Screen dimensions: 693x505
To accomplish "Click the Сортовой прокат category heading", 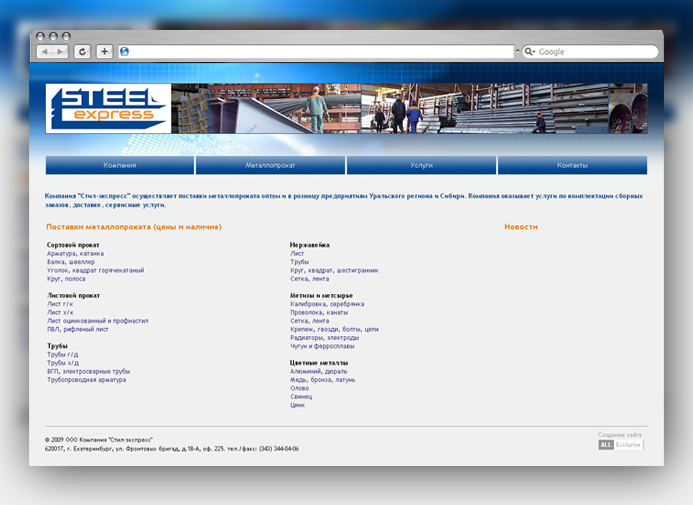I will pyautogui.click(x=73, y=245).
